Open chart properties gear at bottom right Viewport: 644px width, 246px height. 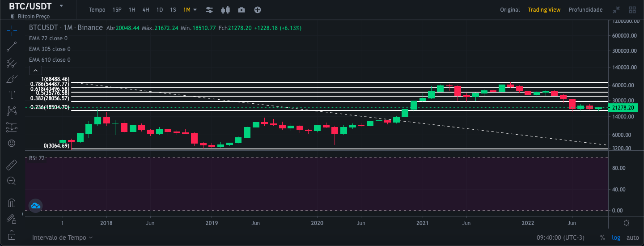[x=627, y=223]
